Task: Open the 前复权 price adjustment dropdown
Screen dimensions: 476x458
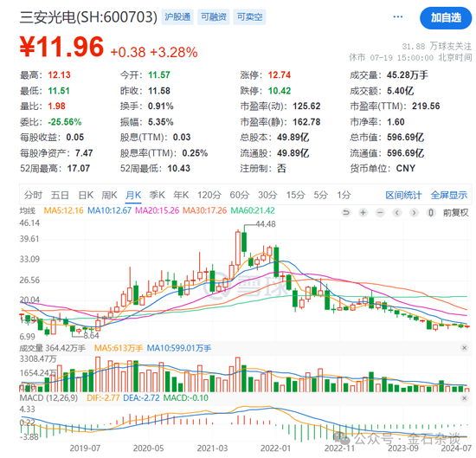Action: tap(455, 213)
